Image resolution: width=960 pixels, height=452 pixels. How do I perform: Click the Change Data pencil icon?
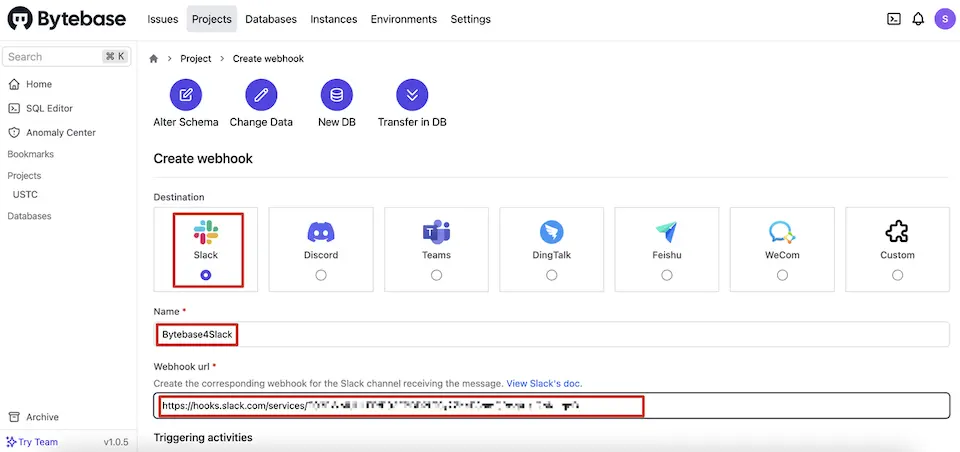(261, 95)
